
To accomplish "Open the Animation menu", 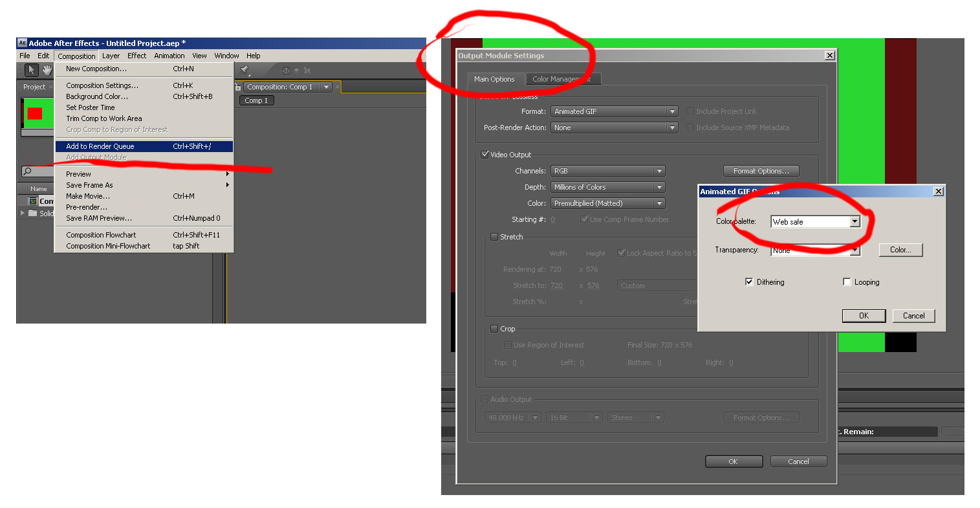I will click(x=169, y=56).
